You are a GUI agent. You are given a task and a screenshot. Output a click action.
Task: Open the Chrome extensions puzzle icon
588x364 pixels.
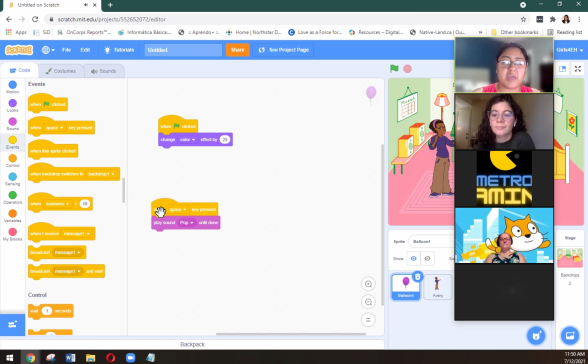[552, 19]
